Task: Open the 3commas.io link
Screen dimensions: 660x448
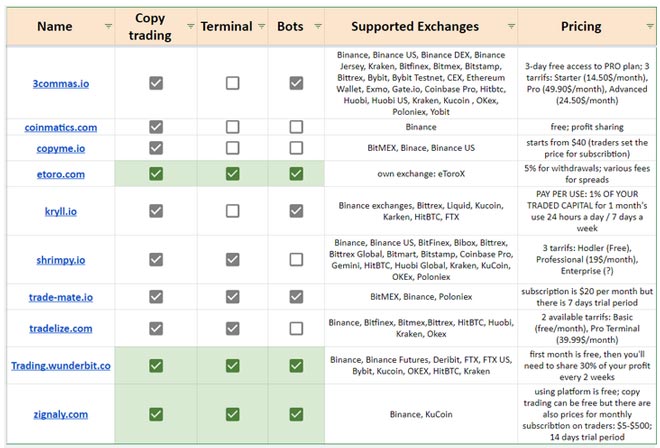Action: (60, 84)
